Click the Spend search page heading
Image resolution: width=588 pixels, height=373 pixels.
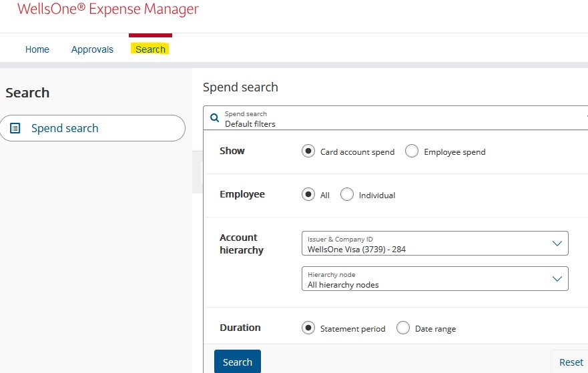240,87
